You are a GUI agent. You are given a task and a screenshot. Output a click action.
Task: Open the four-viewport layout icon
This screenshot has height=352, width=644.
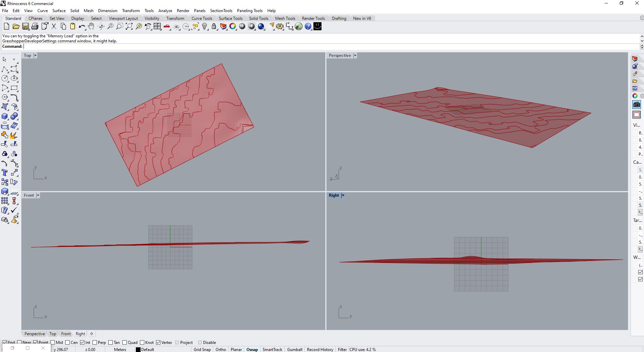point(157,27)
